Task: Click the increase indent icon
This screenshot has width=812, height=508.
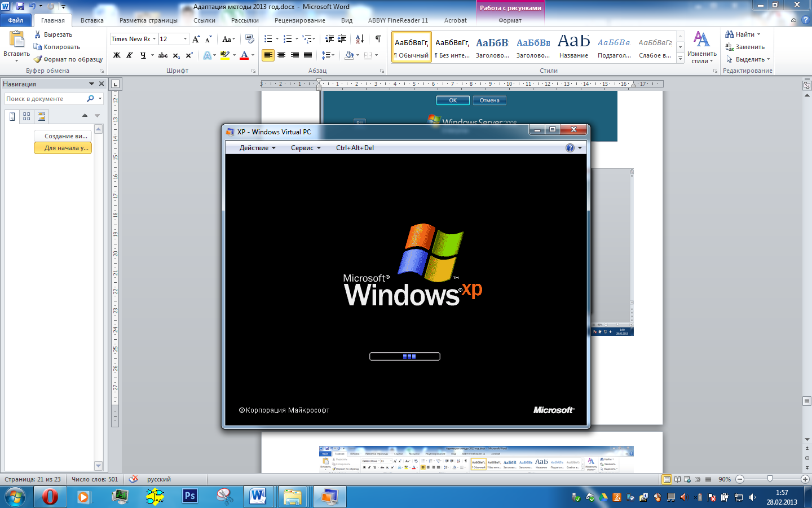Action: tap(342, 39)
